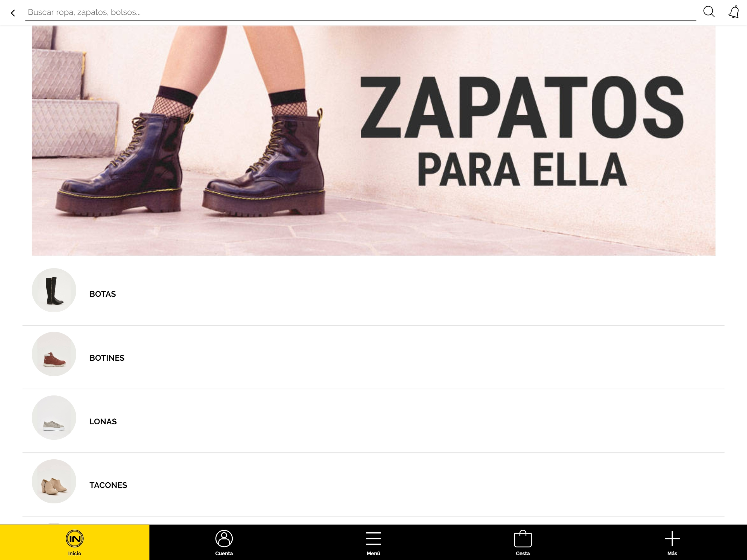This screenshot has height=560, width=747.
Task: Tap the Más plus icon
Action: [x=672, y=538]
